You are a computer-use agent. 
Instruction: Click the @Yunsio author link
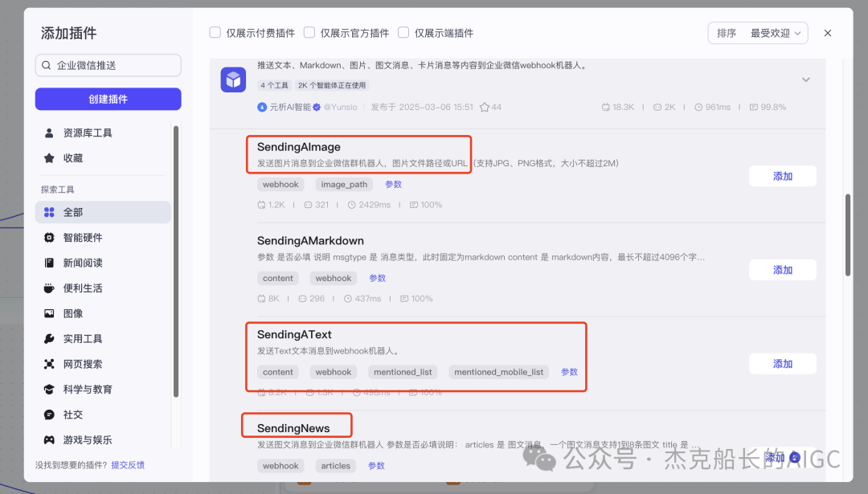[x=341, y=107]
